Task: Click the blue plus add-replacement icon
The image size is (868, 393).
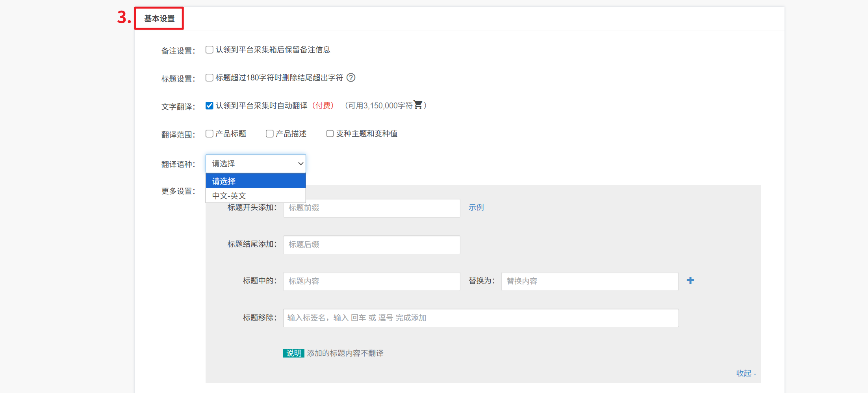Action: pyautogui.click(x=690, y=280)
